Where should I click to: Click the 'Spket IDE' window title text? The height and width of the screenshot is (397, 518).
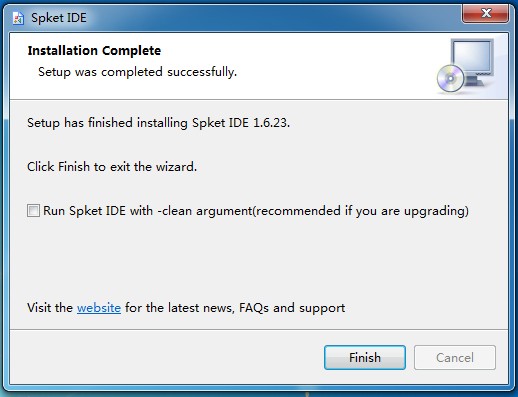tap(59, 18)
